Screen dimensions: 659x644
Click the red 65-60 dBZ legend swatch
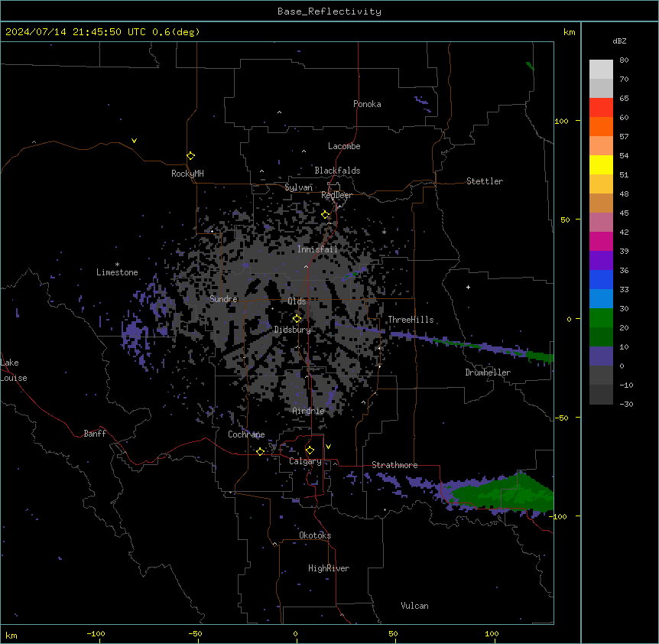601,108
